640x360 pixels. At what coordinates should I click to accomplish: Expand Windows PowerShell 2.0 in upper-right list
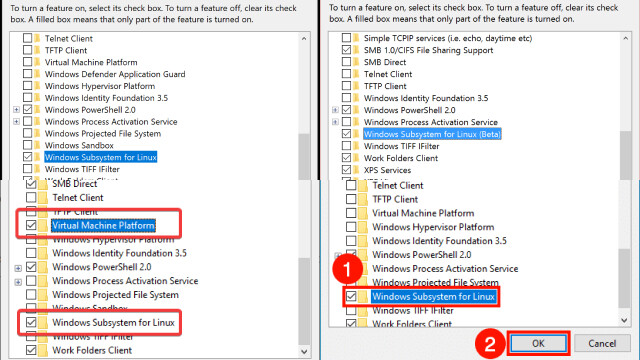[335, 110]
